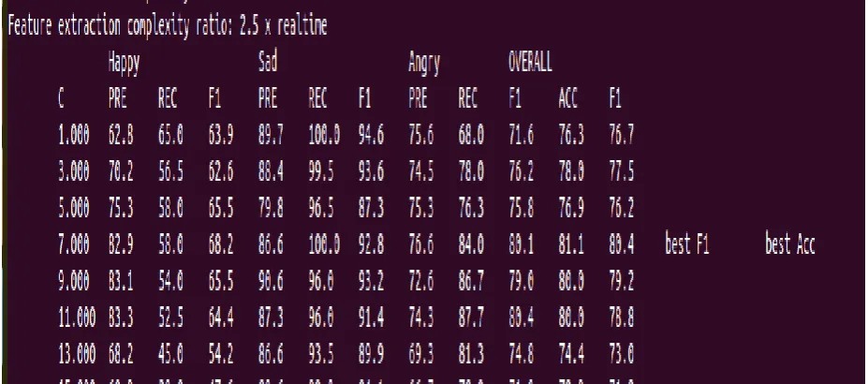This screenshot has width=868, height=384.
Task: Click value '79.2' in the 9.000 row
Action: pos(621,281)
